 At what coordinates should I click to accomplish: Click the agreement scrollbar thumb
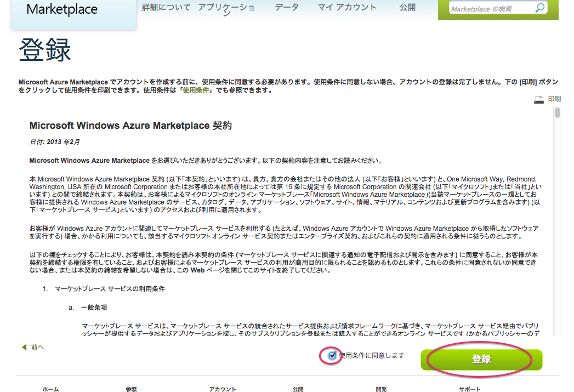click(557, 112)
